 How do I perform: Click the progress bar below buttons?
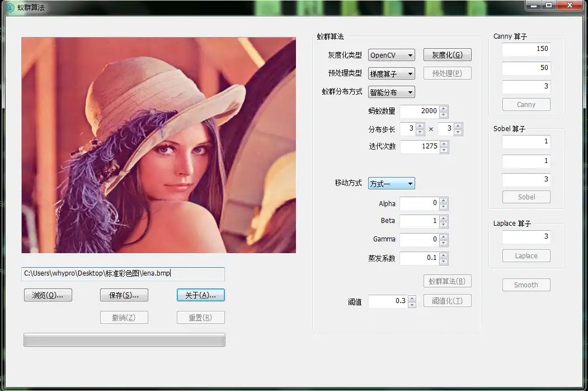(125, 339)
